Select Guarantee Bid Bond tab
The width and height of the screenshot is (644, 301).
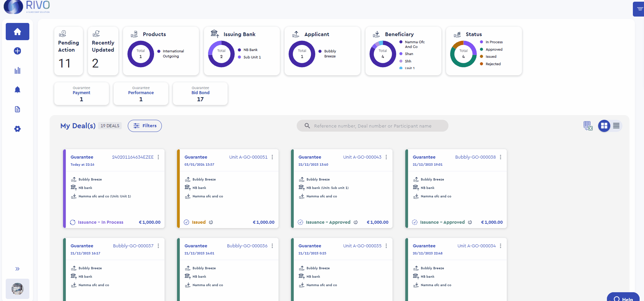pyautogui.click(x=200, y=94)
